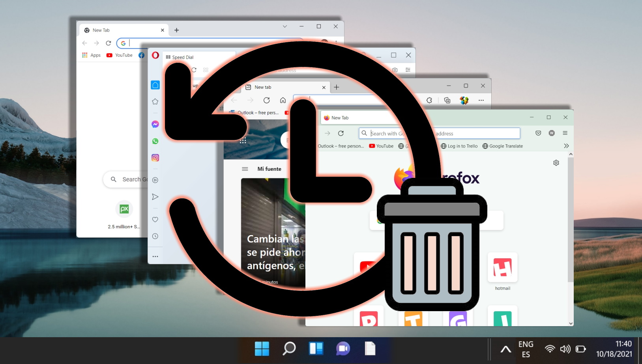The image size is (642, 364).
Task: Click the volume icon in system tray
Action: pyautogui.click(x=565, y=349)
